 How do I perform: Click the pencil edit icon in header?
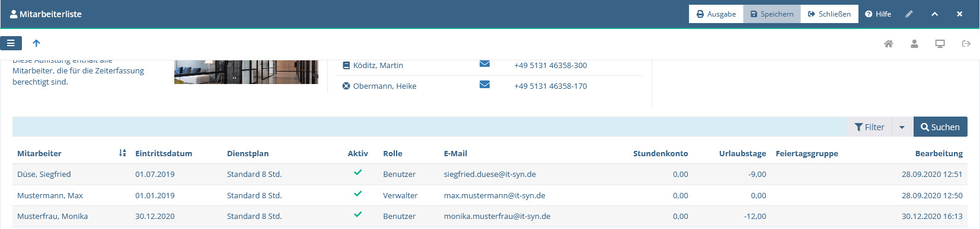tap(909, 14)
